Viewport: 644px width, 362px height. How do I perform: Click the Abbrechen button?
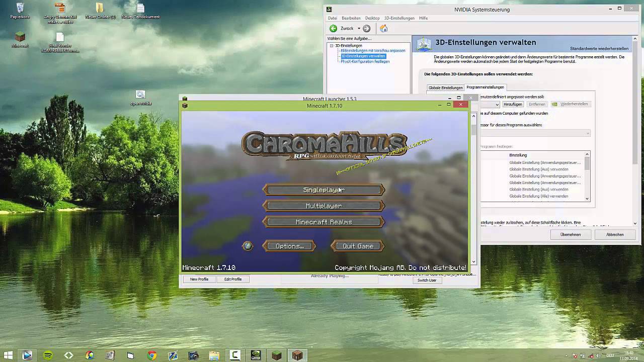615,234
